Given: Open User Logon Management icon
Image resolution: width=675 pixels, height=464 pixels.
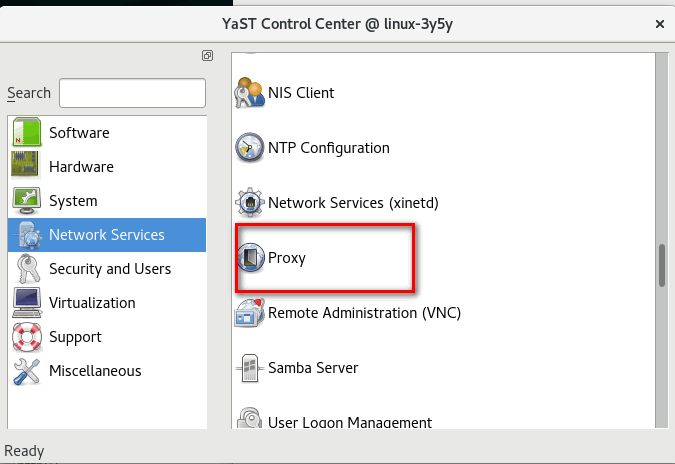Looking at the screenshot, I should coord(249,418).
